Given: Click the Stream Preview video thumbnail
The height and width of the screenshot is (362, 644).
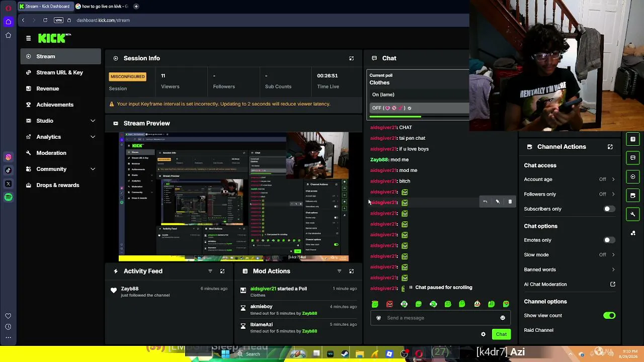Looking at the screenshot, I should point(233,197).
